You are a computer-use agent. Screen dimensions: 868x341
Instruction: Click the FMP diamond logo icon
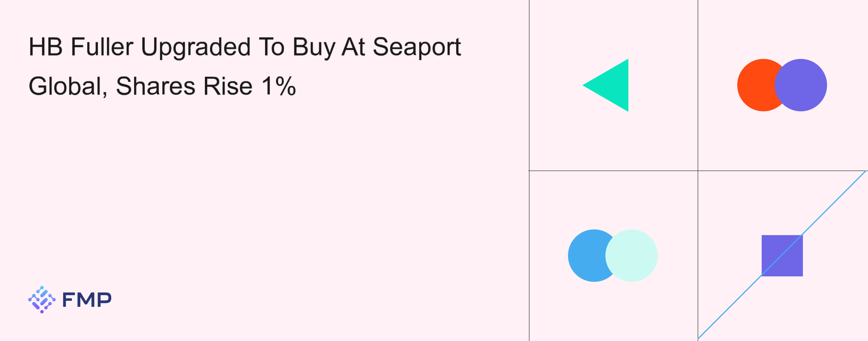coord(42,299)
